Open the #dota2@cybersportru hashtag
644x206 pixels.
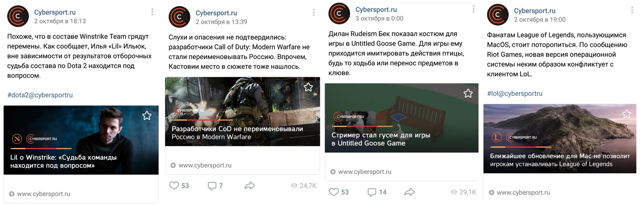(x=40, y=95)
